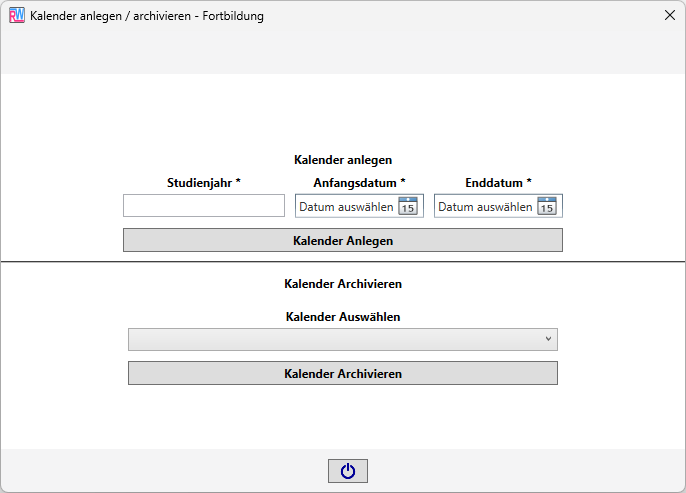Click the window title text Fortbildung
Viewport: 686px width, 493px height.
pos(233,16)
